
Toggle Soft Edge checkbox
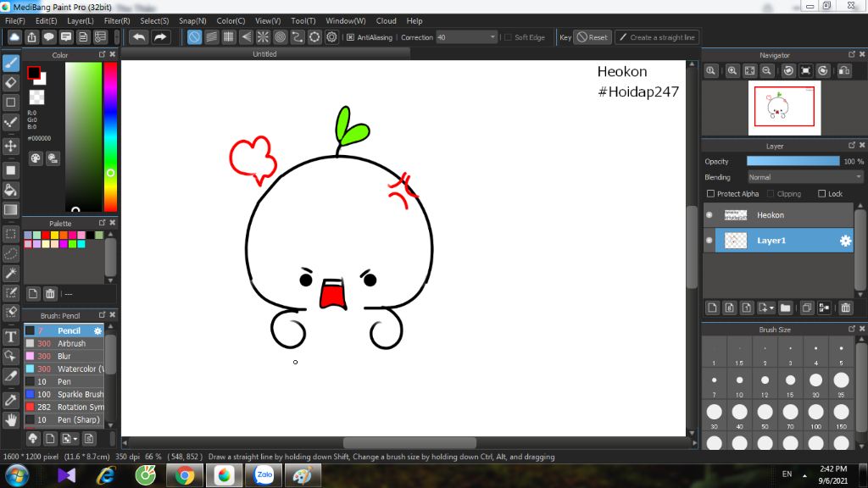509,37
